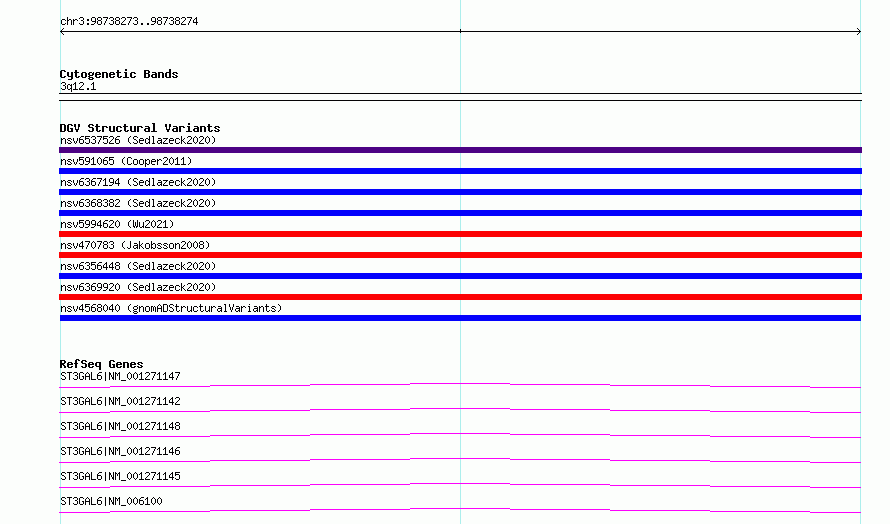Viewport: 890px width, 524px height.
Task: Click the magenta gene line for NM_001271148
Action: 460,435
